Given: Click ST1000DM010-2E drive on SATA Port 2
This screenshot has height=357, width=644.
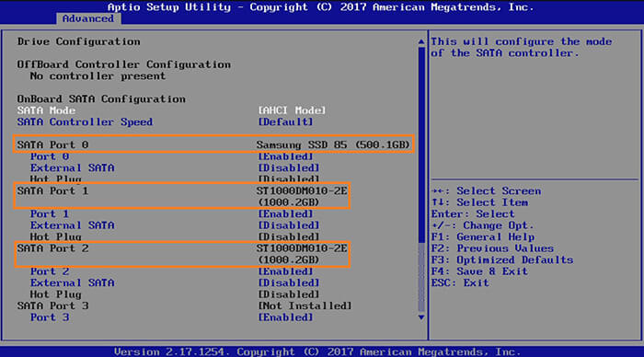Looking at the screenshot, I should 302,254.
